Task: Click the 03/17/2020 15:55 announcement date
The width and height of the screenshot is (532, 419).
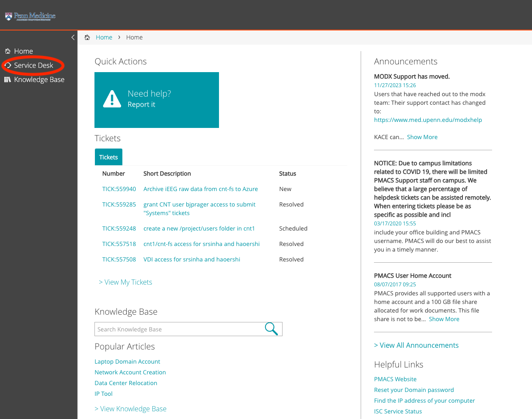Action: click(x=395, y=224)
